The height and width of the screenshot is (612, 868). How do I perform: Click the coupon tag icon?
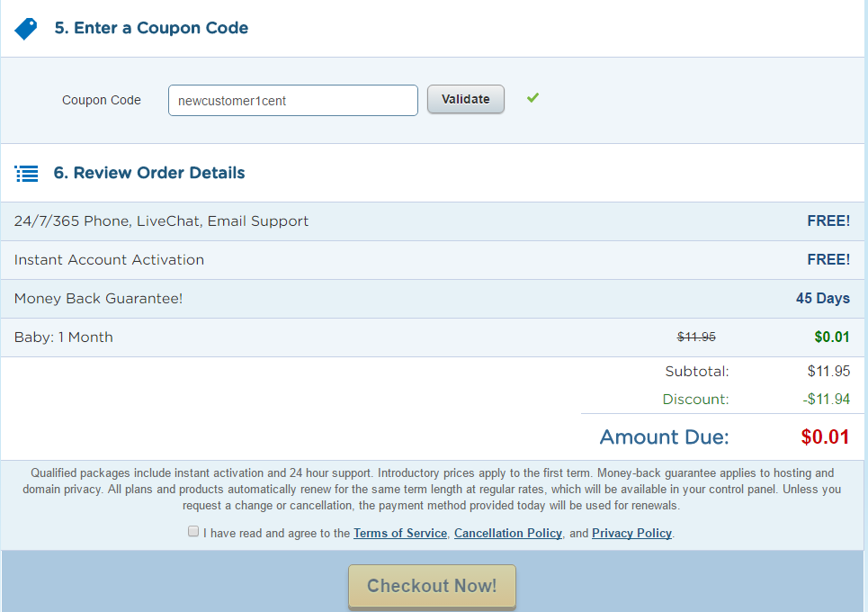(x=26, y=28)
